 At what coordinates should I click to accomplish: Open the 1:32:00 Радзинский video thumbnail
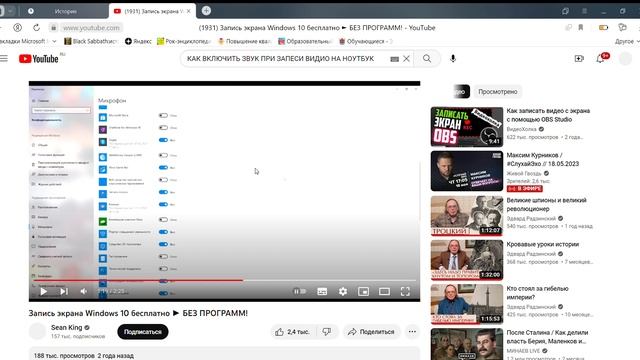click(467, 260)
